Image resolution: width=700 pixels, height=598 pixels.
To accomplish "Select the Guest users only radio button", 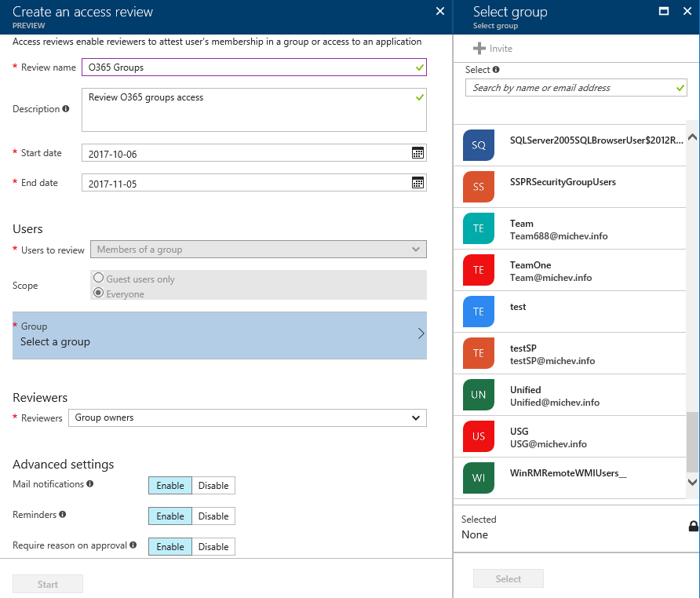I will pos(98,278).
